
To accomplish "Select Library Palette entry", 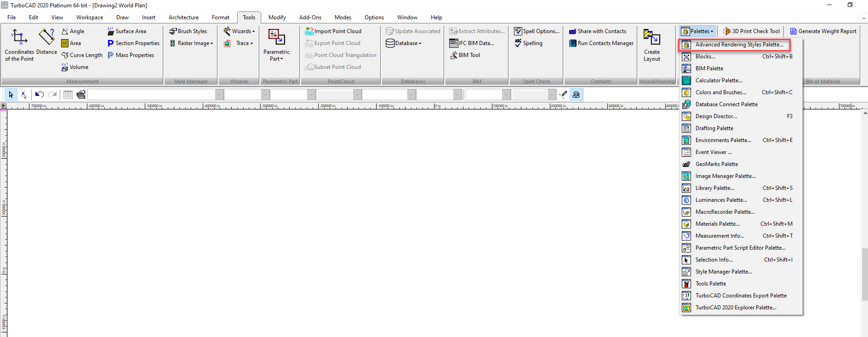I will coord(741,188).
